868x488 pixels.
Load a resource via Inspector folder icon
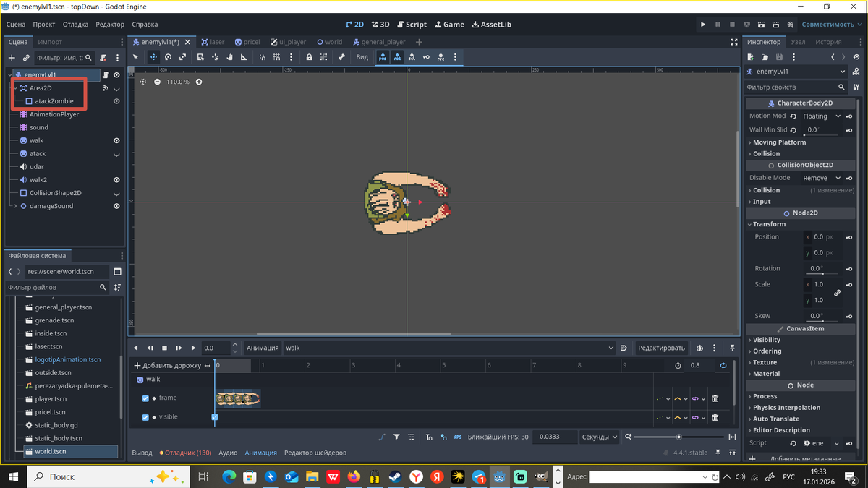point(766,57)
